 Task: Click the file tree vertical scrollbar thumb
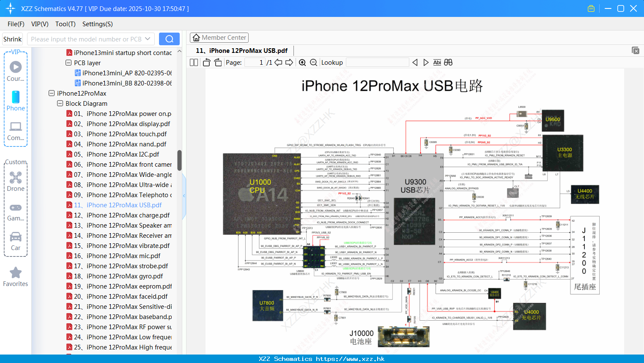click(x=179, y=161)
